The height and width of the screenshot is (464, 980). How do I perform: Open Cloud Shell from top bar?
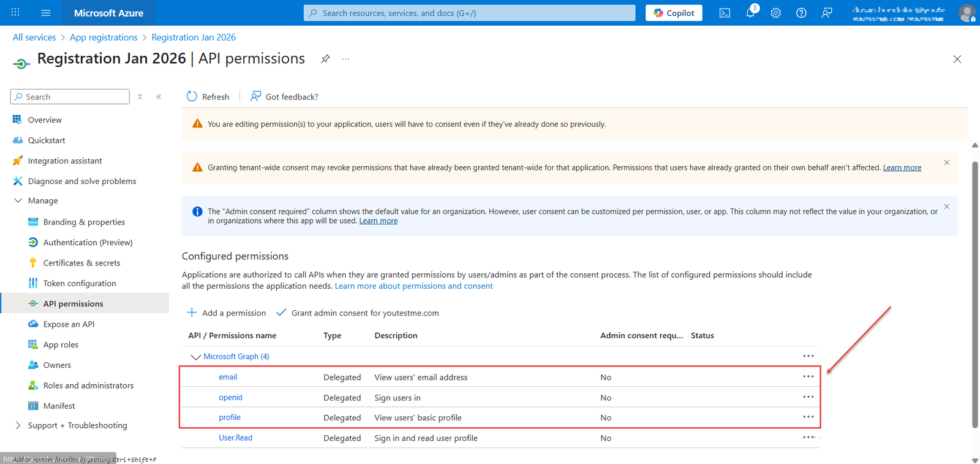click(725, 13)
